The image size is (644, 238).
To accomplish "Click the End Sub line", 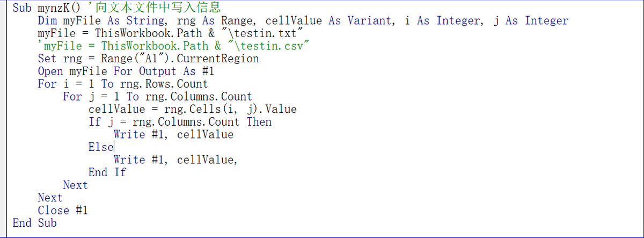I will click(34, 223).
